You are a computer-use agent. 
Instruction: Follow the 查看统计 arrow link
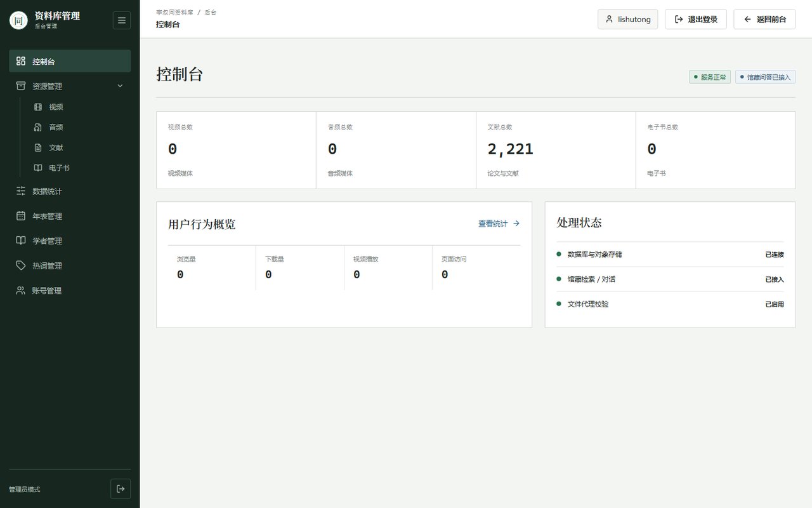point(499,224)
